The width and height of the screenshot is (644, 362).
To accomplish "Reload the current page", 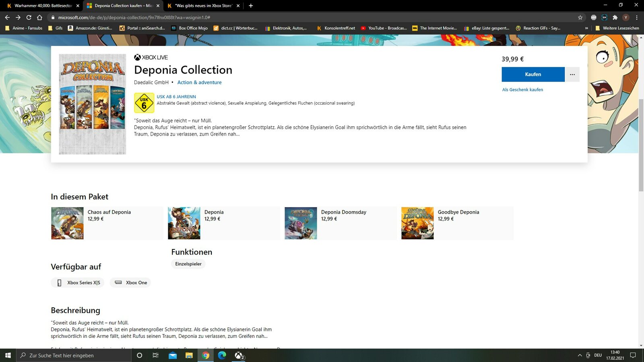I will coord(29,17).
